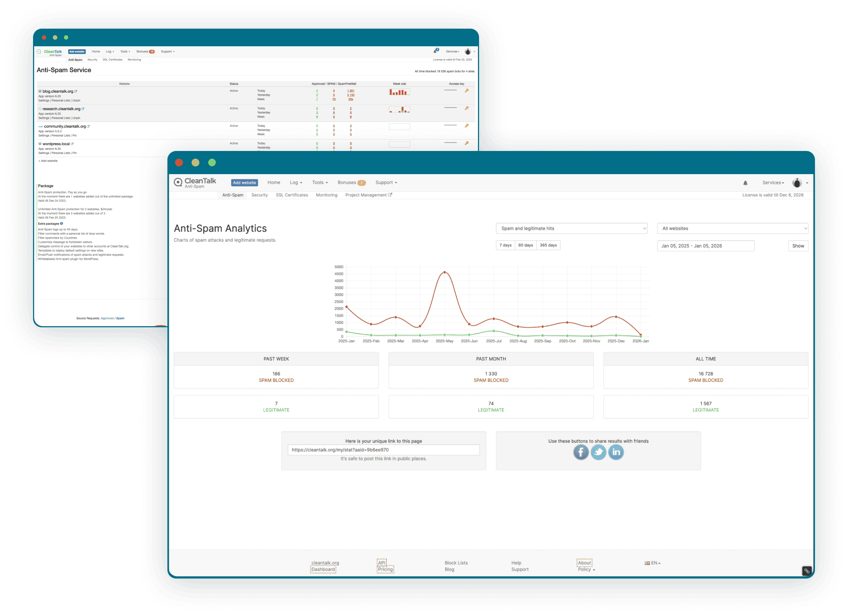This screenshot has height=616, width=848.
Task: Click the CleanTalk logo in Analytics window
Action: point(195,183)
